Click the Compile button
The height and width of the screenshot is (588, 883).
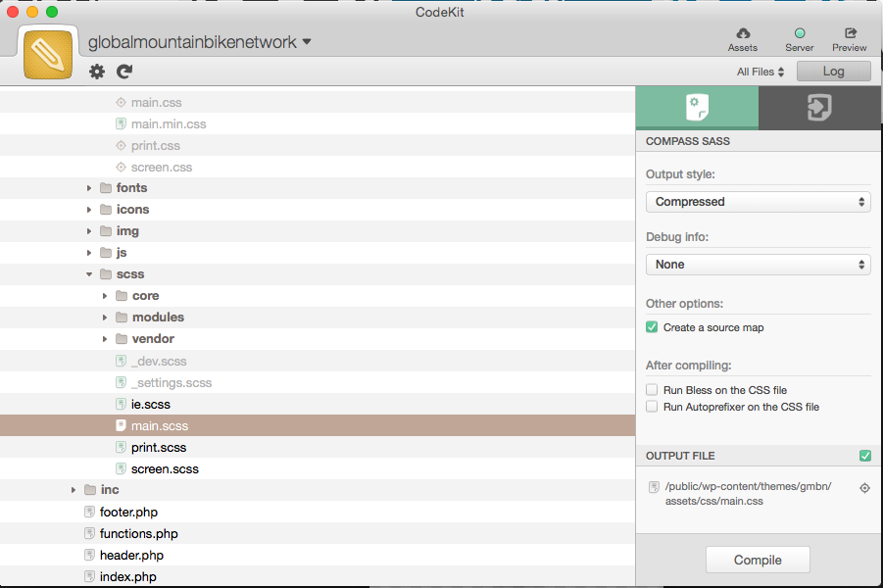point(758,560)
